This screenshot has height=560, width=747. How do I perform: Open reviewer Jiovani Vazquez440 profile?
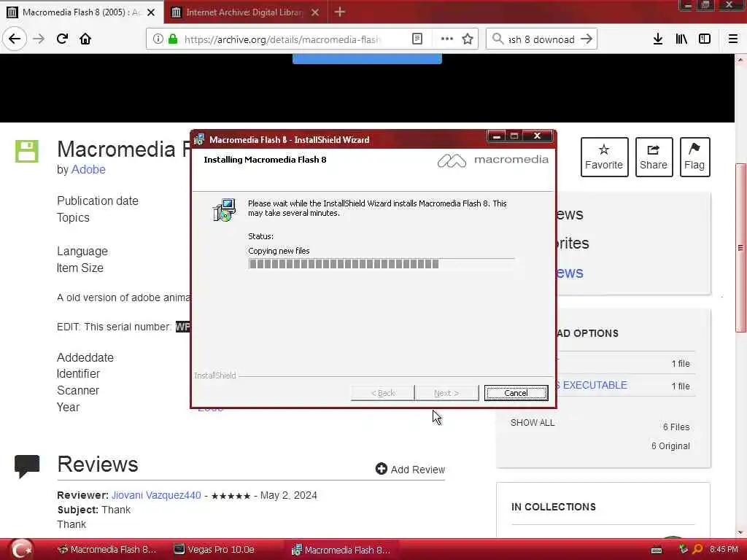[156, 495]
